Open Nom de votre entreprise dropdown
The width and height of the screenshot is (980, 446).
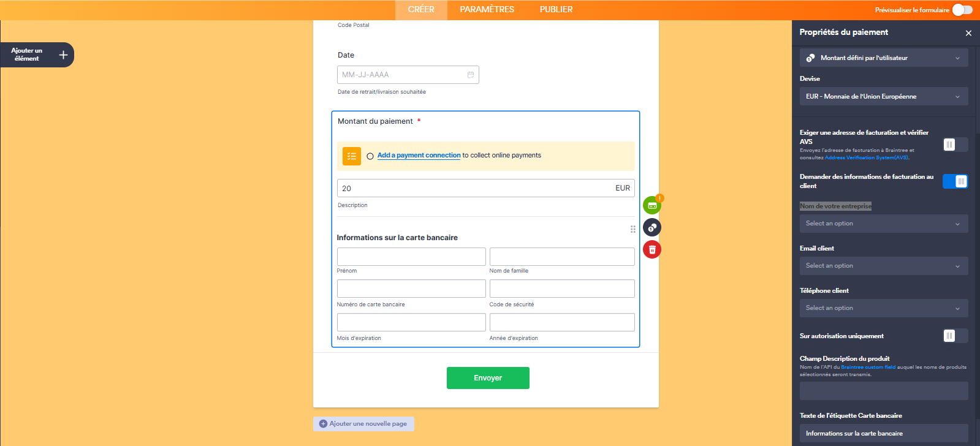[884, 224]
